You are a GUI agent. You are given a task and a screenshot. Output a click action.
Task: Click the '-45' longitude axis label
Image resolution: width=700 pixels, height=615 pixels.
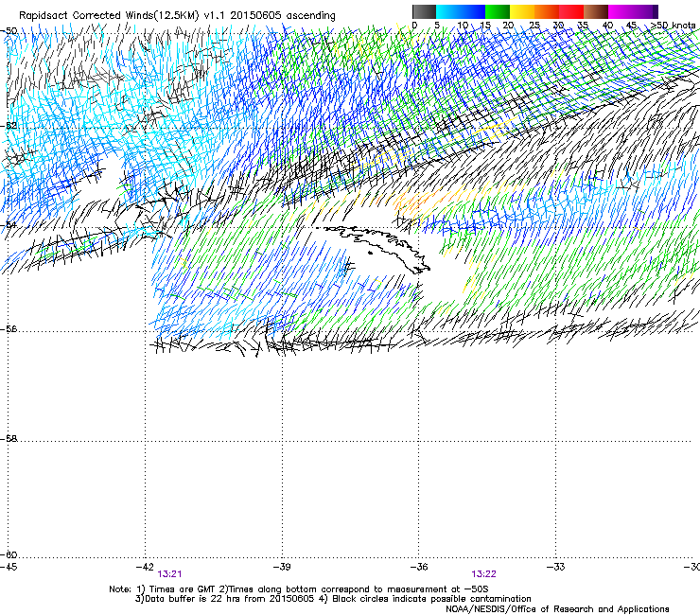coord(9,567)
